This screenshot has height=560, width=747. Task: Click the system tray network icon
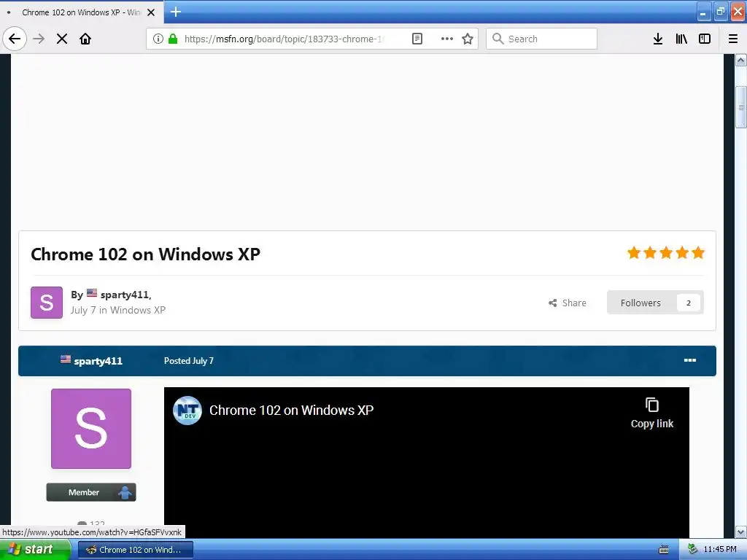[693, 550]
